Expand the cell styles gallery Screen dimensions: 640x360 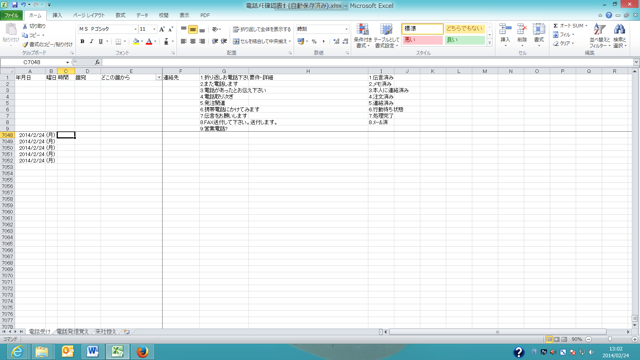pos(489,43)
